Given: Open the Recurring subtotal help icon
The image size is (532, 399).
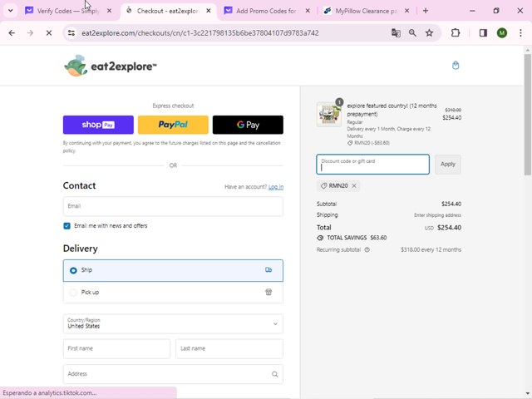Looking at the screenshot, I should pyautogui.click(x=367, y=249).
